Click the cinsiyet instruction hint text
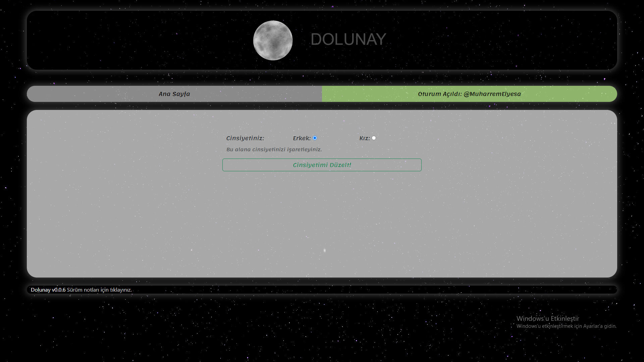Screen dimensions: 644x362 (x=274, y=149)
